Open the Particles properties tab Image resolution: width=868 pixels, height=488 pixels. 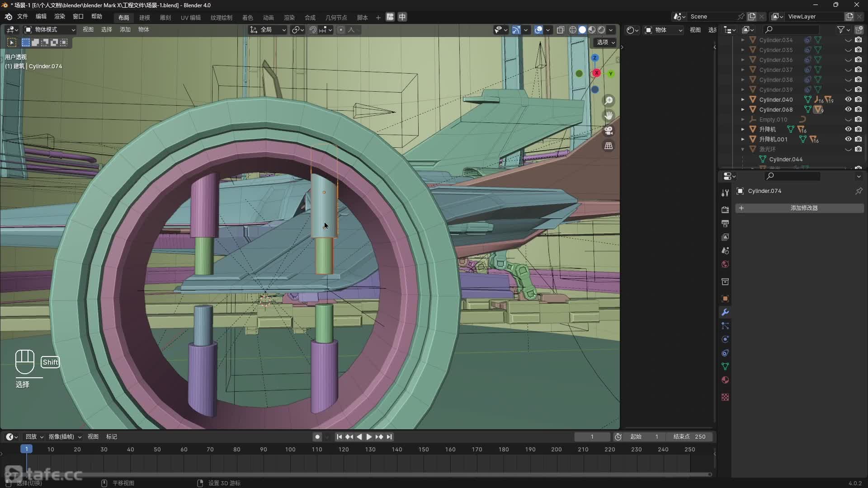(x=725, y=326)
